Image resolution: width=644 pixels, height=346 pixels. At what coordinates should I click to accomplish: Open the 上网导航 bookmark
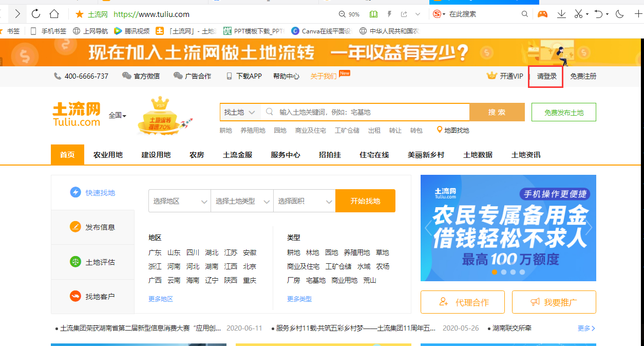[90, 31]
